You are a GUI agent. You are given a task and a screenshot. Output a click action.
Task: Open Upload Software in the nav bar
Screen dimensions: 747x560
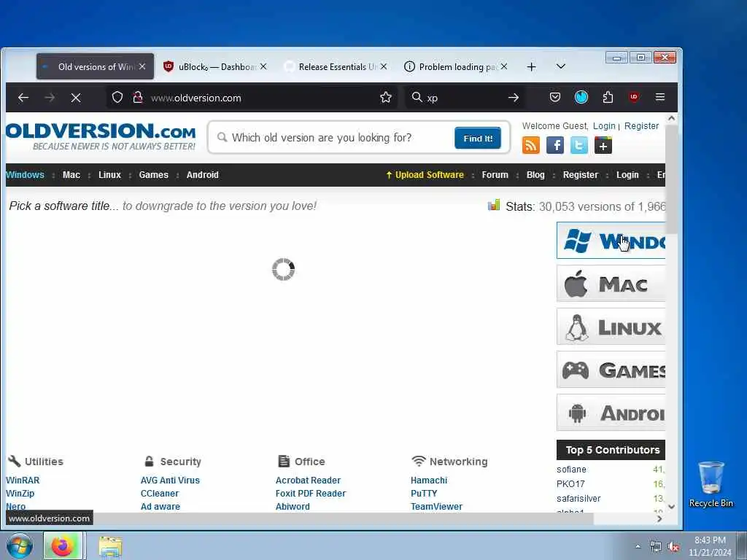425,175
